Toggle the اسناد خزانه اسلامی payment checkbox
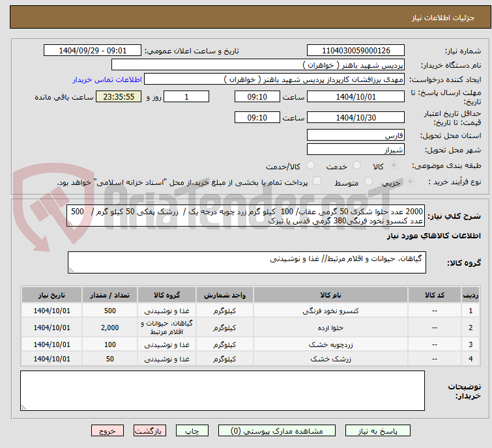The height and width of the screenshot is (448, 492). (x=317, y=181)
